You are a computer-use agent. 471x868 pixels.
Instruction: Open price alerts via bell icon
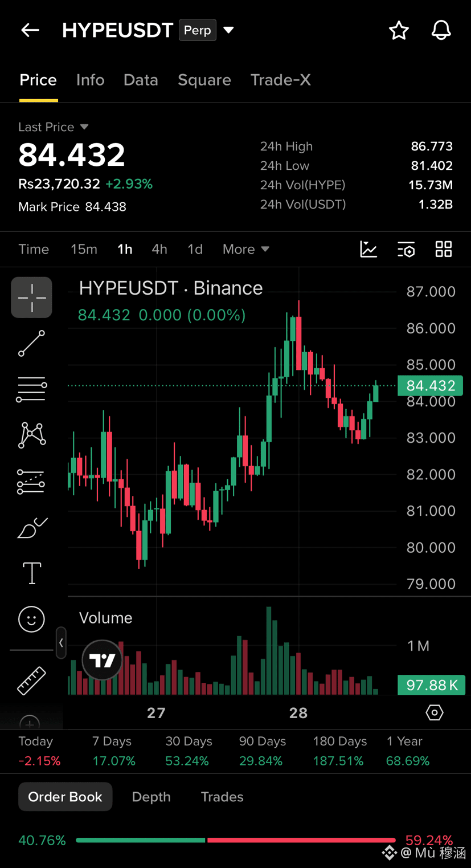(441, 30)
